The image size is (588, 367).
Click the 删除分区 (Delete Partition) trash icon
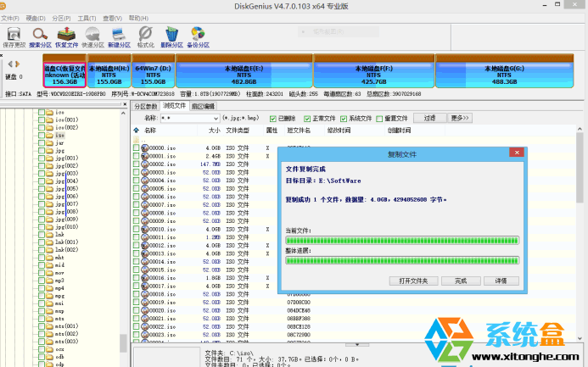pos(171,34)
